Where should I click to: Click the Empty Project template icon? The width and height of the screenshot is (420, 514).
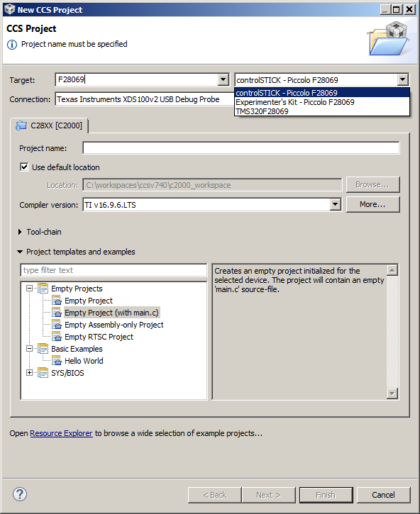tap(57, 301)
